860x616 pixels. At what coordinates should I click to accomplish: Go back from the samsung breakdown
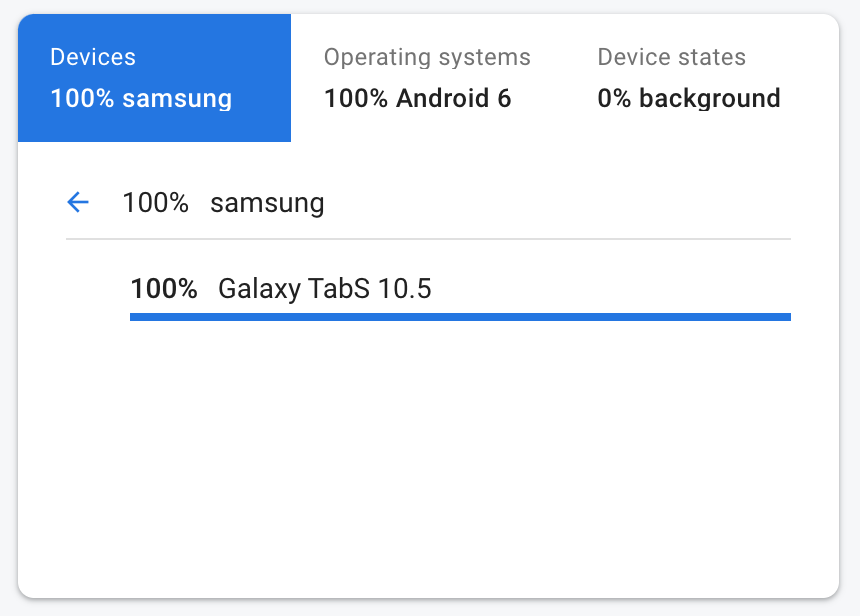[x=78, y=203]
